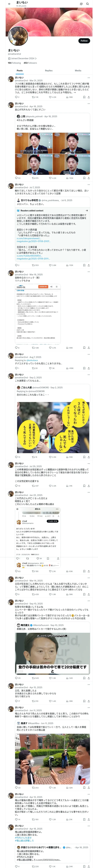Open the @kobutaco reply mention link

pyautogui.click(x=32, y=360)
